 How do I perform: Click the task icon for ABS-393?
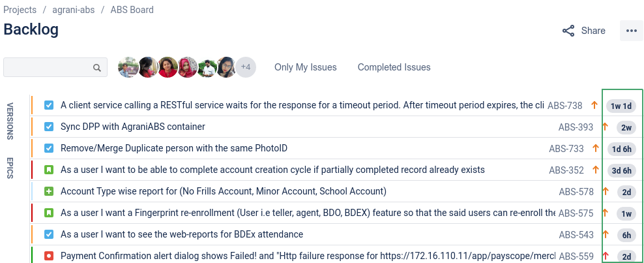pyautogui.click(x=49, y=127)
